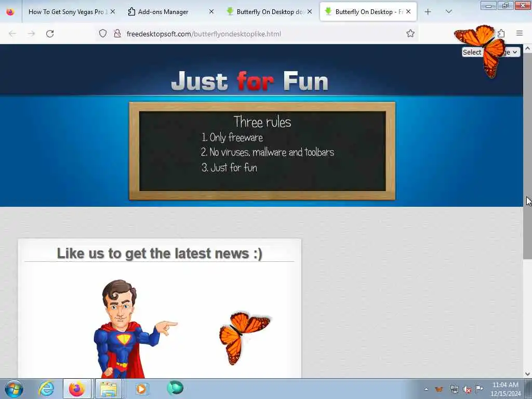Click the scrollbar up arrow

(527, 48)
